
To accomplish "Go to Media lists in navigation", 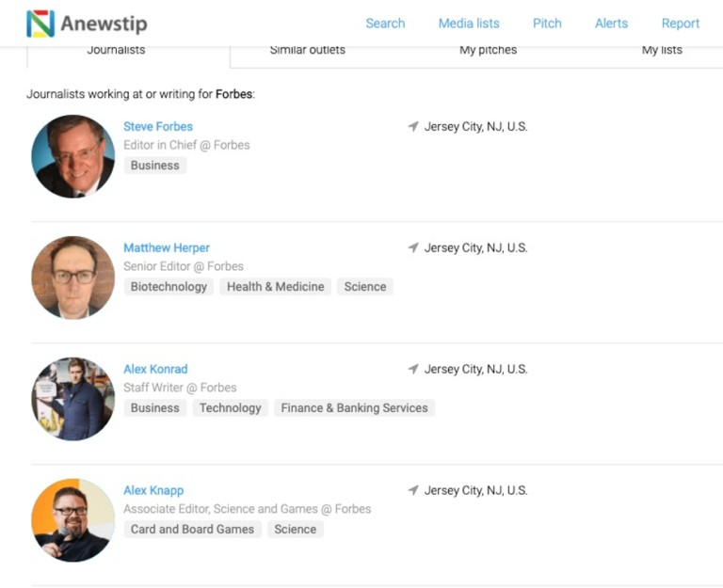I will [x=469, y=24].
